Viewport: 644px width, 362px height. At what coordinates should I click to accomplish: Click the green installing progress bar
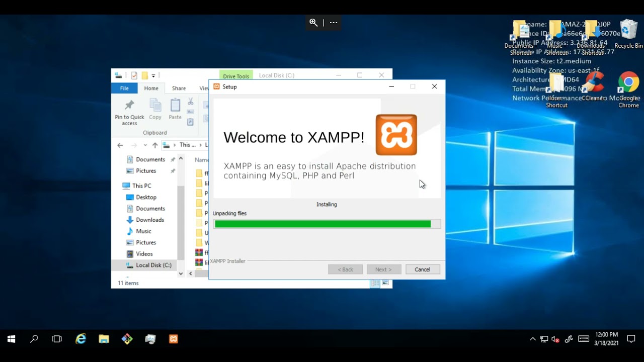pos(327,224)
